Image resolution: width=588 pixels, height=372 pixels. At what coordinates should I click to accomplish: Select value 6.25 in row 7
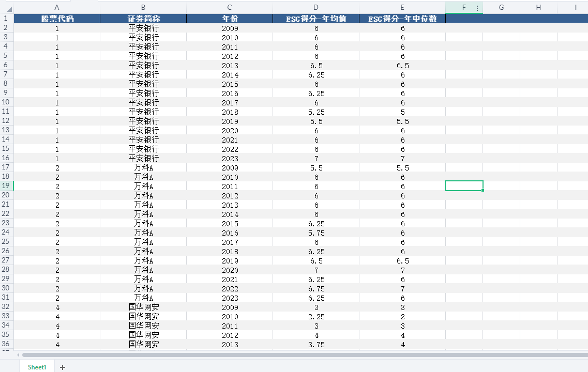[316, 75]
